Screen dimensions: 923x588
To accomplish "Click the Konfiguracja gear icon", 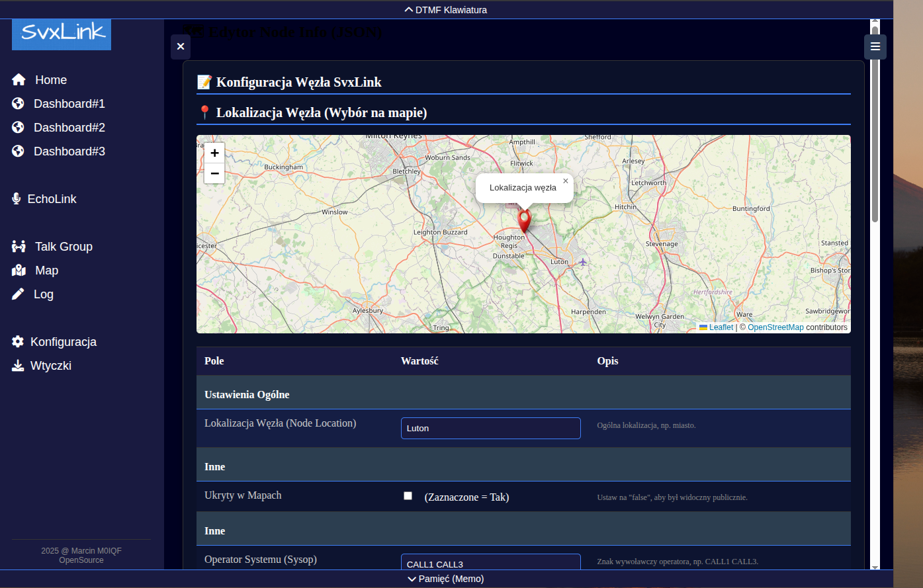I will point(18,342).
